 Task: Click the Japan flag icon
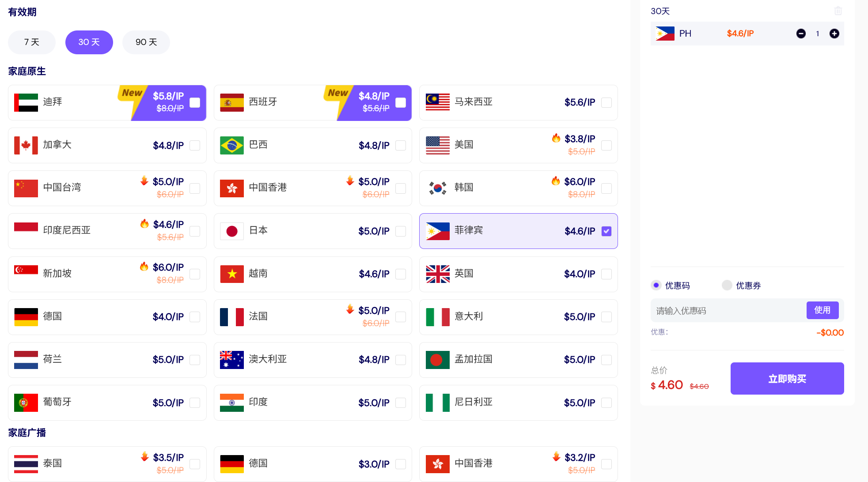coord(231,230)
